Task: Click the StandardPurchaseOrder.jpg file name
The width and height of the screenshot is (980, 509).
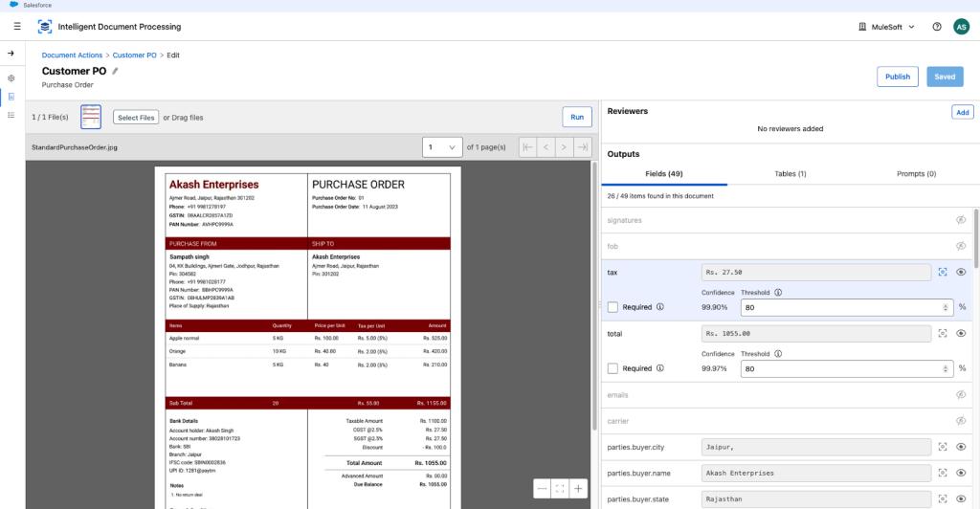Action: point(75,147)
